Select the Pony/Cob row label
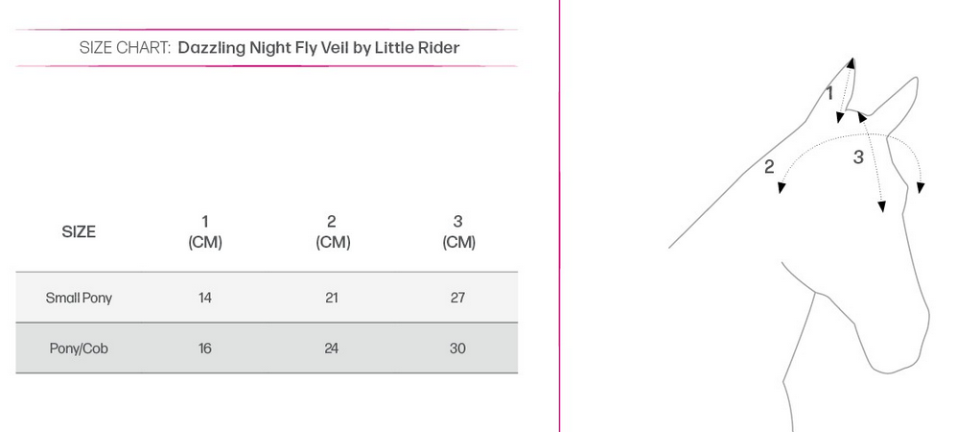 point(79,348)
